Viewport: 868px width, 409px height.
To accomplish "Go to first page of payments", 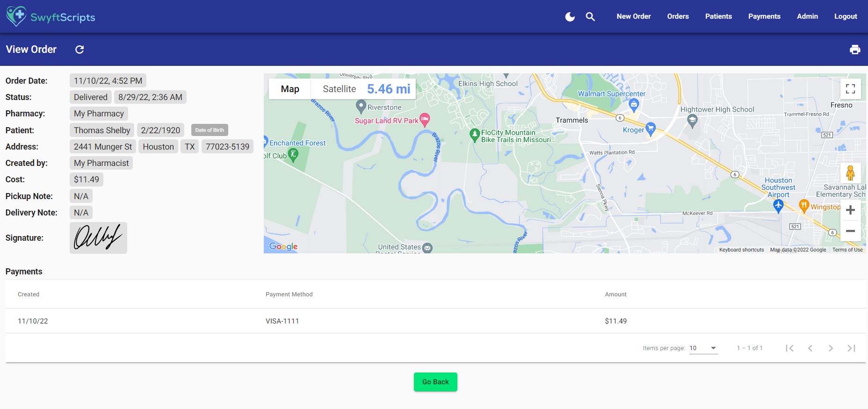I will [x=790, y=348].
